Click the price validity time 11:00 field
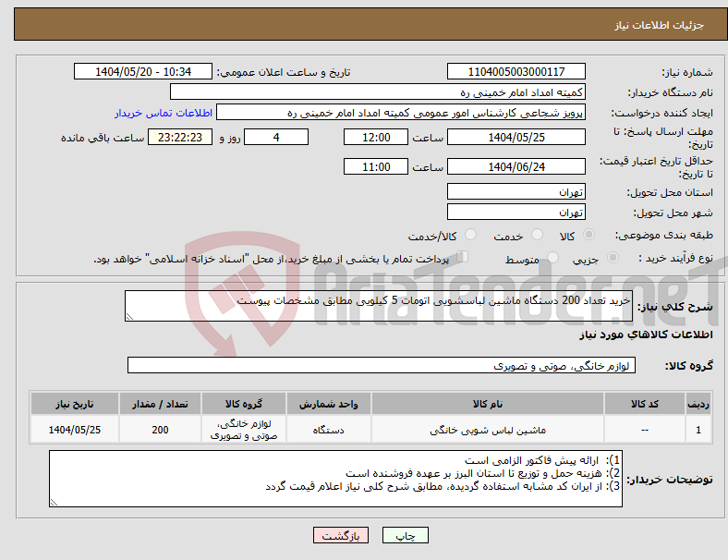 [376, 166]
